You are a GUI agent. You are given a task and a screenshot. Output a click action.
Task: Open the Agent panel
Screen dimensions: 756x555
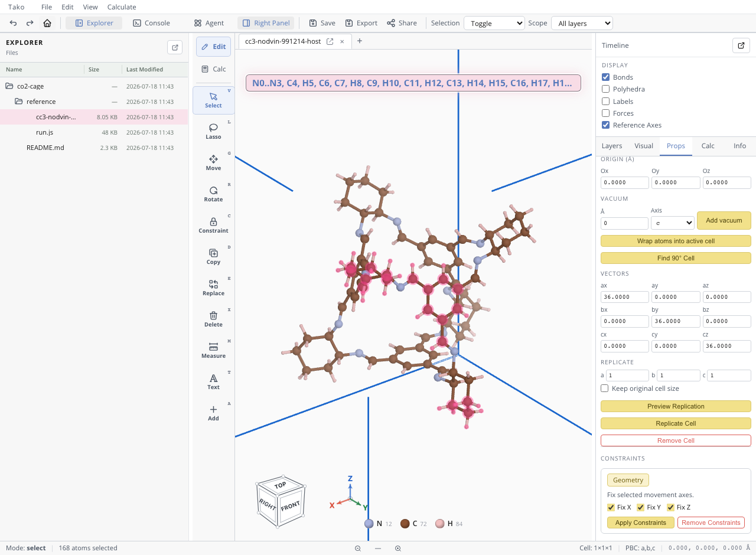(x=209, y=23)
